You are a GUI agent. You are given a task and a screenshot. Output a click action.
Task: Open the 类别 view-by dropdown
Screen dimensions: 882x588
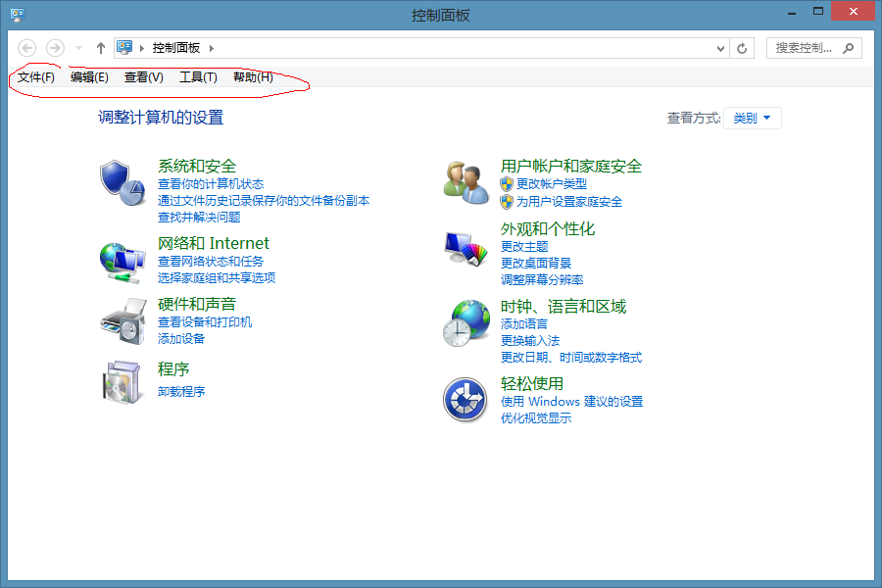tap(752, 119)
